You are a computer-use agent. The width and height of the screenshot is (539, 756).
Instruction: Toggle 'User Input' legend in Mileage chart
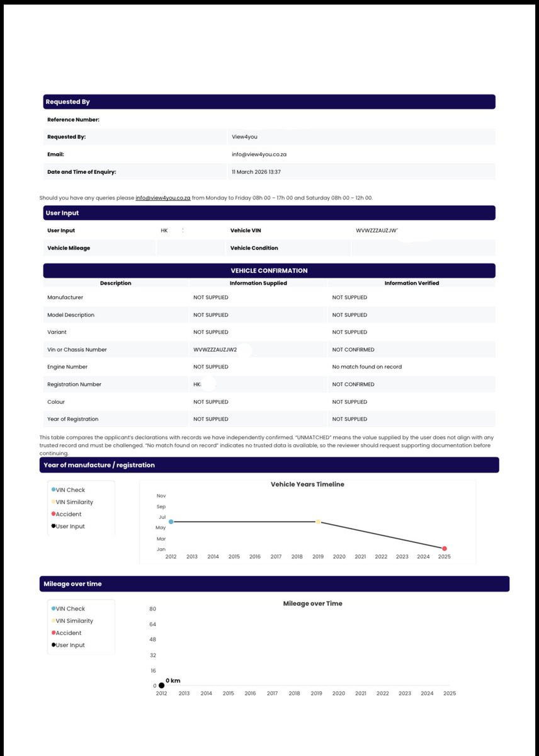(68, 645)
